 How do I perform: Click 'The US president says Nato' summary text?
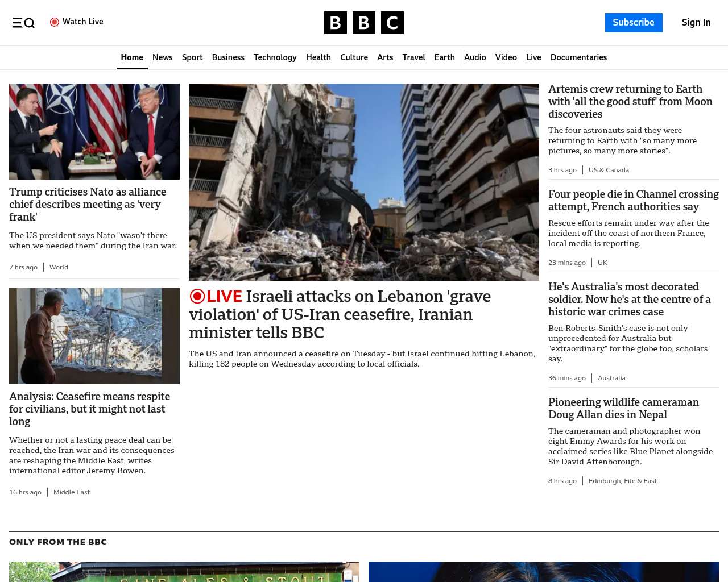point(93,240)
